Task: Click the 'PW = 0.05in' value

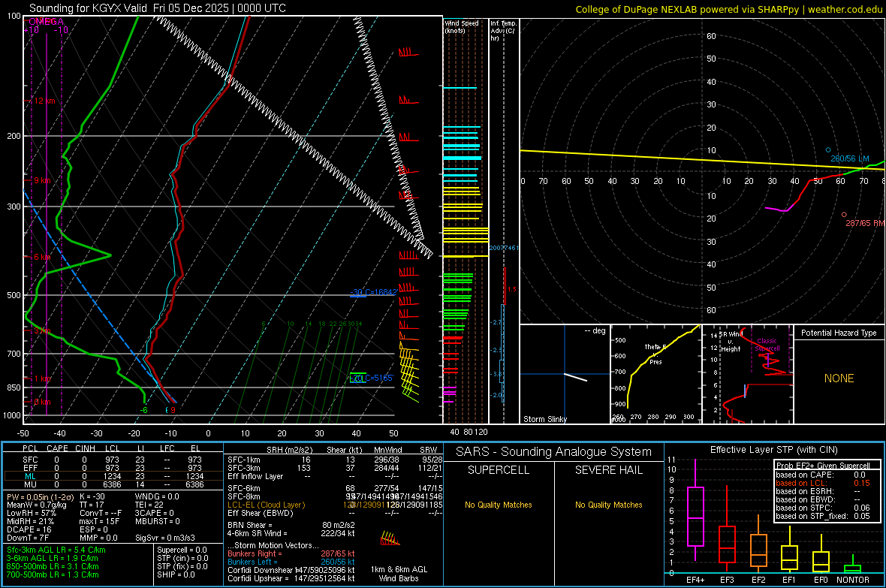Action: (x=41, y=496)
